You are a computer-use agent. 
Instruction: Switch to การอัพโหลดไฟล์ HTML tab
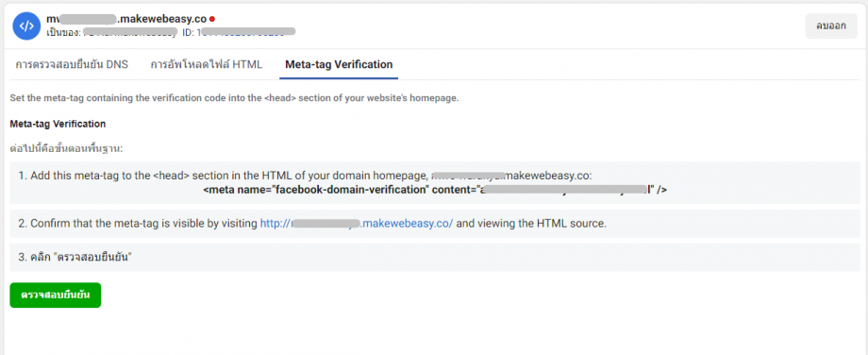coord(207,65)
